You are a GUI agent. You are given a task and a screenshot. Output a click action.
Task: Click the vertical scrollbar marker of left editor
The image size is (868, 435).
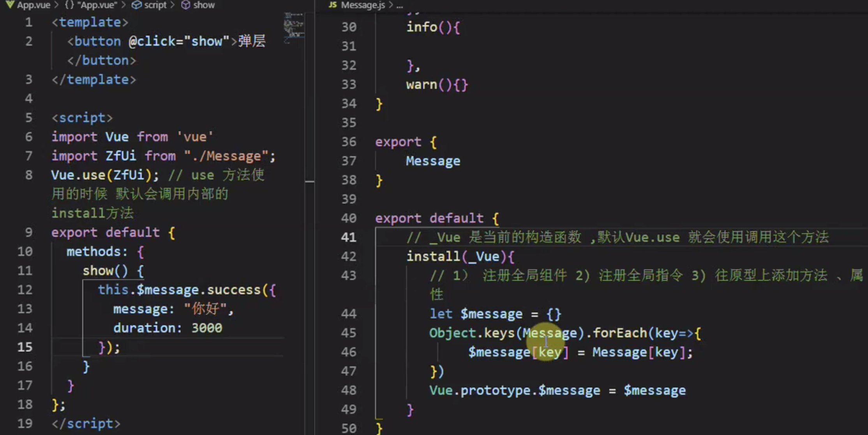[x=310, y=182]
